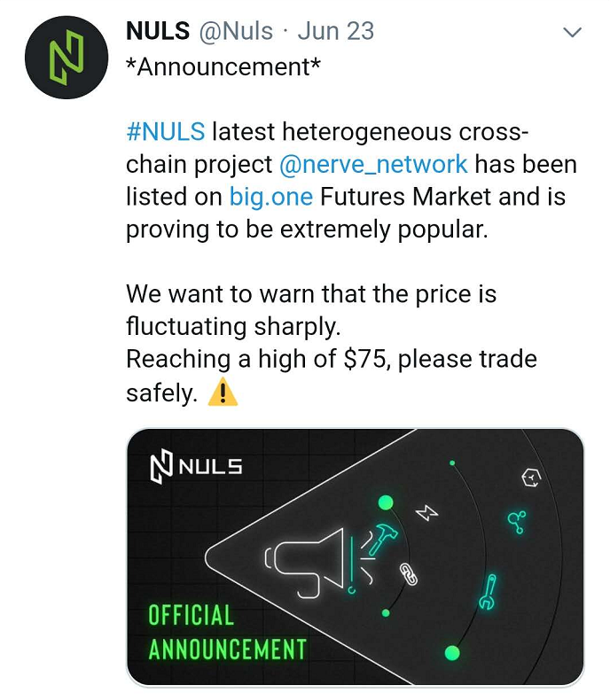Expand the tweet options chevron
This screenshot has height=700, width=610.
(x=572, y=32)
